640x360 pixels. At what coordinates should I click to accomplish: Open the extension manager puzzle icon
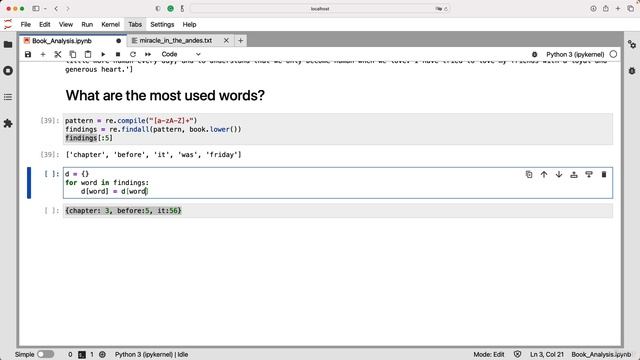(x=8, y=123)
